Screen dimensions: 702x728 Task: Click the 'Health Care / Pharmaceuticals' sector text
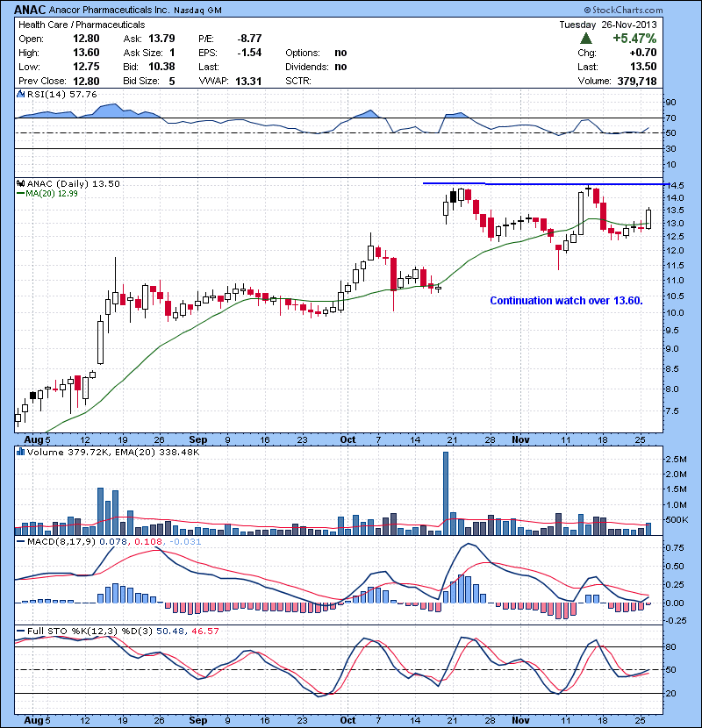(82, 25)
